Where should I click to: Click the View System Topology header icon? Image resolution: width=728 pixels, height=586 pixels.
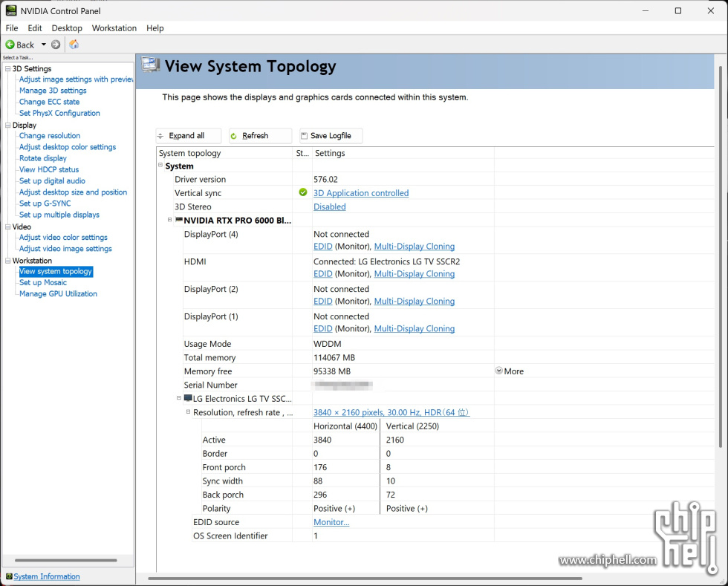click(150, 65)
